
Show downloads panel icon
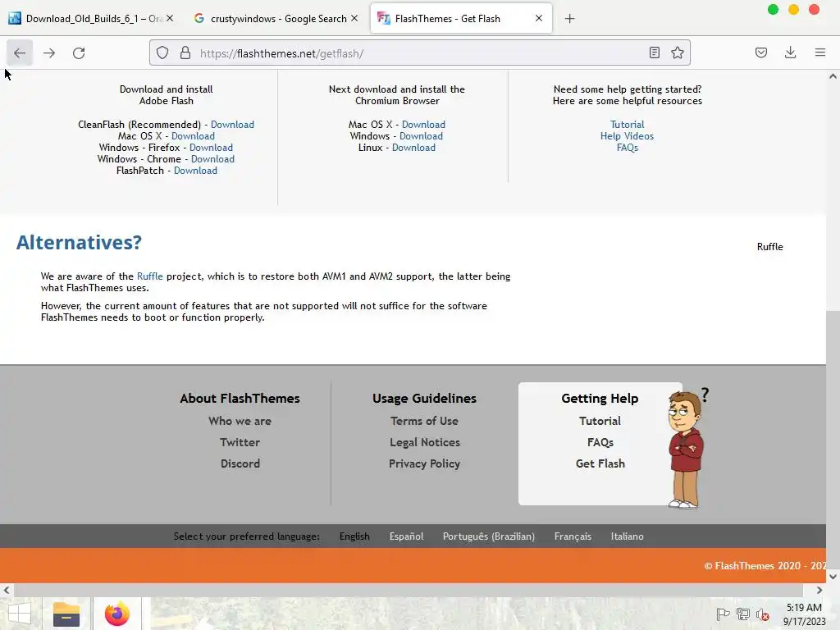(x=790, y=52)
